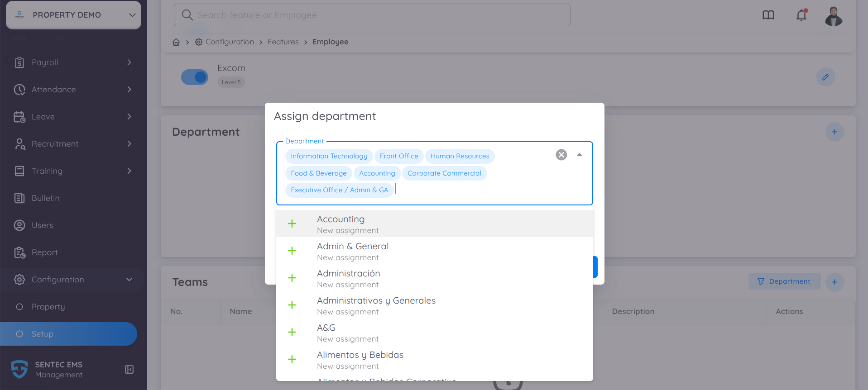Select the Payroll section icon in sidebar
Viewport: 868px width, 390px height.
pyautogui.click(x=19, y=62)
